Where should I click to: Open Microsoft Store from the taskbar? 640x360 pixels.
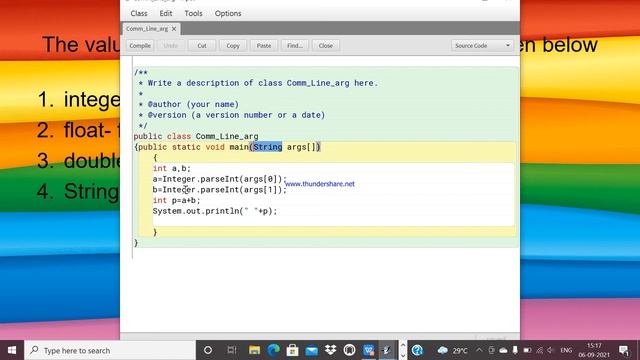coord(292,350)
